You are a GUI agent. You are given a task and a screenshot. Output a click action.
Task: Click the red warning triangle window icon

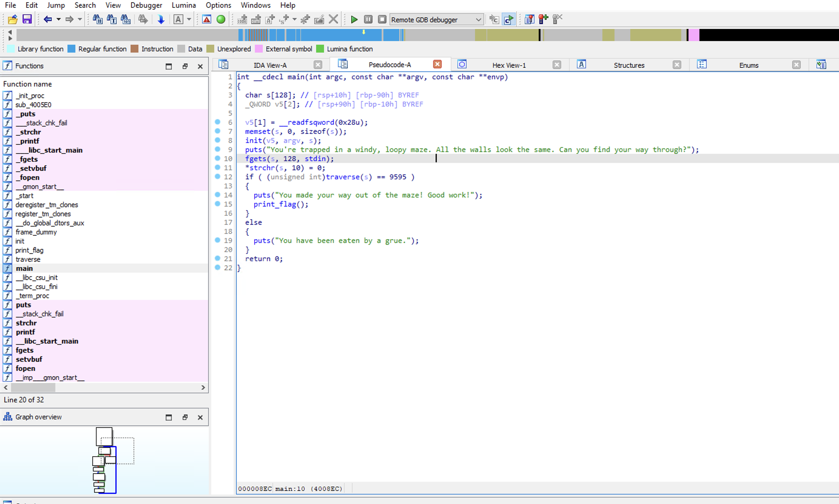tap(207, 19)
